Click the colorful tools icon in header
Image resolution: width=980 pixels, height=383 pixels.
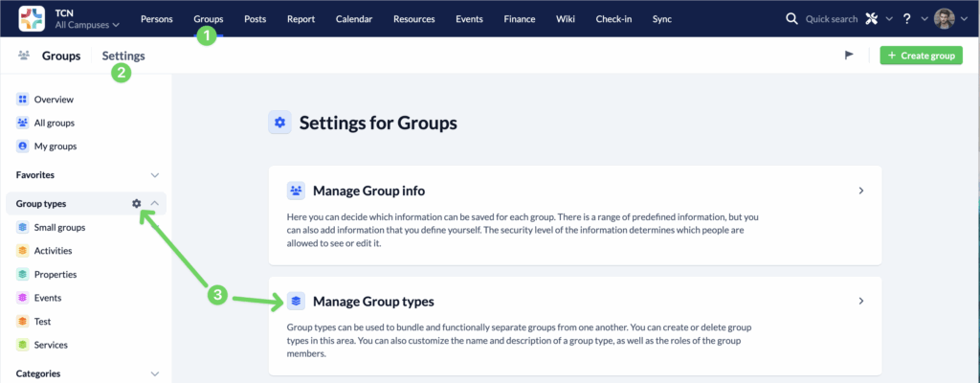coord(871,19)
